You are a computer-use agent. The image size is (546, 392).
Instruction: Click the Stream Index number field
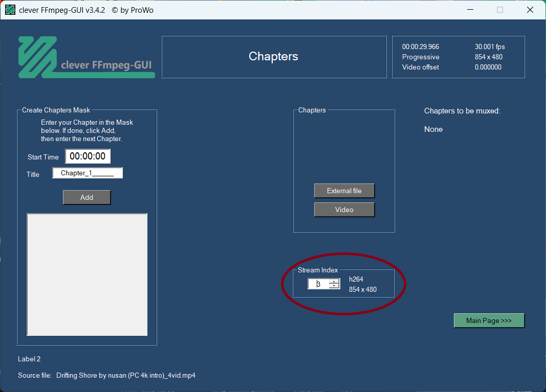pos(318,284)
